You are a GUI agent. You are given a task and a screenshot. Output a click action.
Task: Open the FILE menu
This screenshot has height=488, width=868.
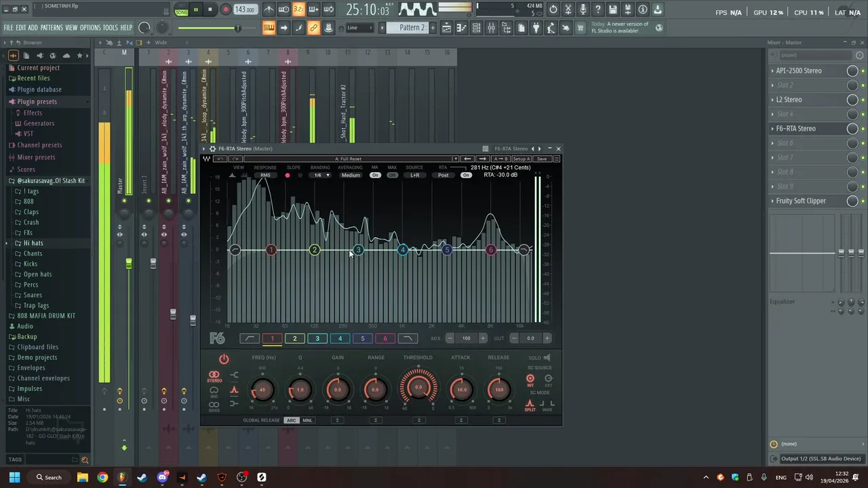[x=8, y=28]
